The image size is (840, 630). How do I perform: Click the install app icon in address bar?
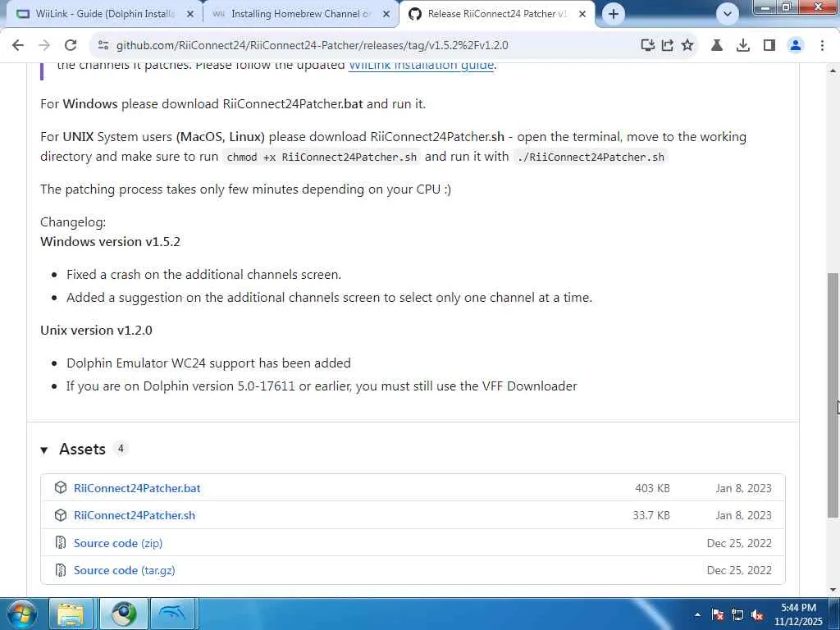[648, 46]
